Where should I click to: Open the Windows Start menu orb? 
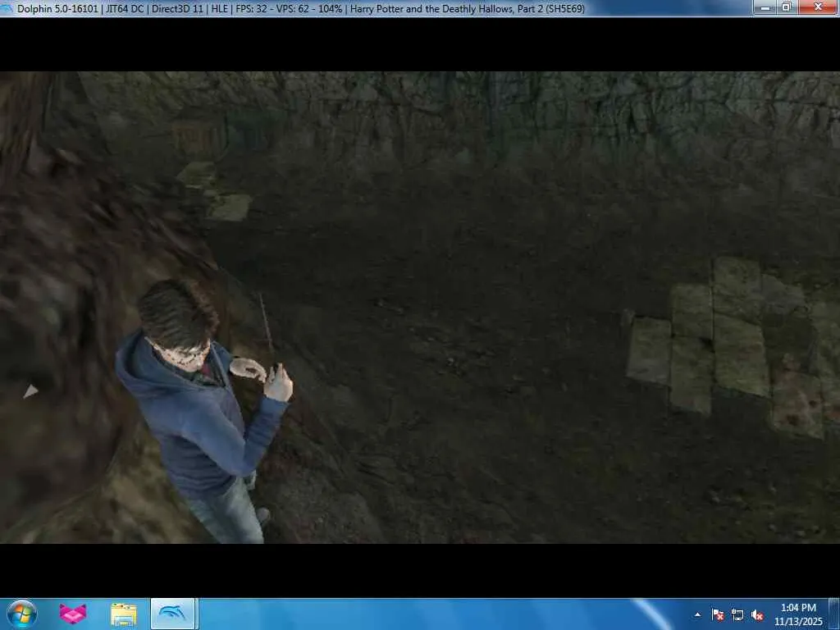22,614
